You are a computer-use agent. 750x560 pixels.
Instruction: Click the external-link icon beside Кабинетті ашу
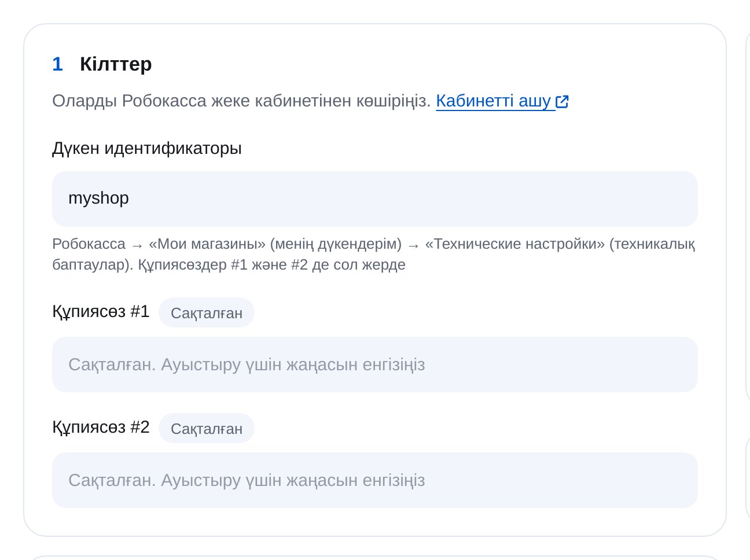(562, 102)
